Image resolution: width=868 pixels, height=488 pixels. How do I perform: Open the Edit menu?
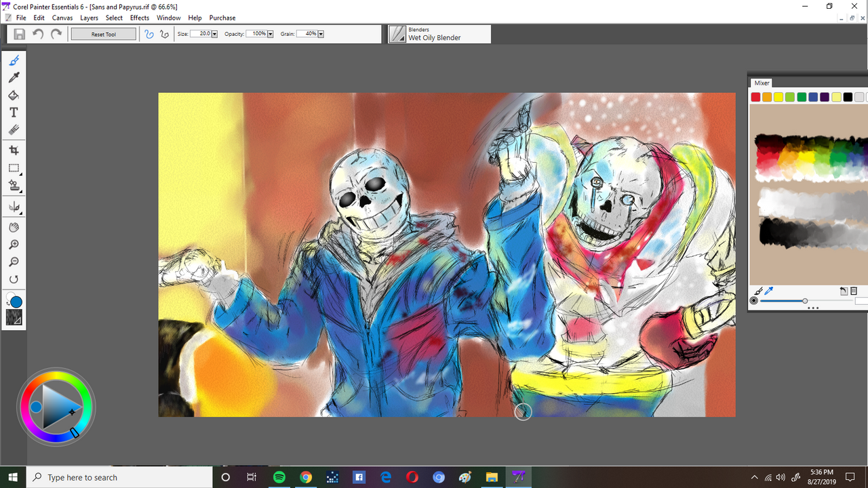[39, 18]
